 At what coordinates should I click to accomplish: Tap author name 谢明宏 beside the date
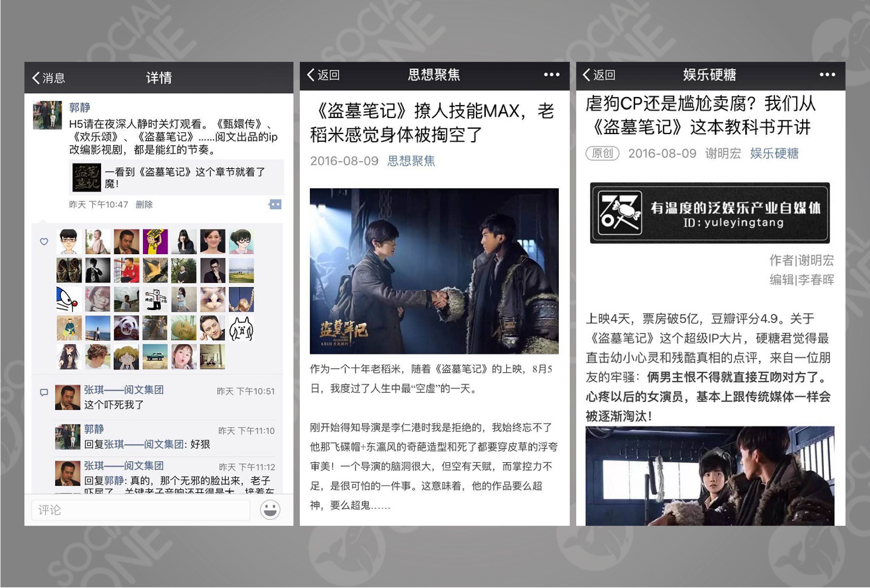click(x=723, y=153)
